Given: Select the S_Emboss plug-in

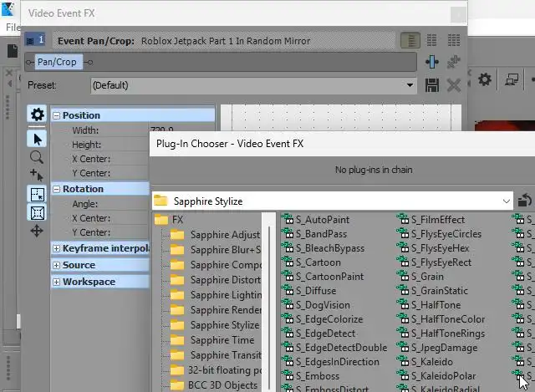Looking at the screenshot, I should click(311, 376).
